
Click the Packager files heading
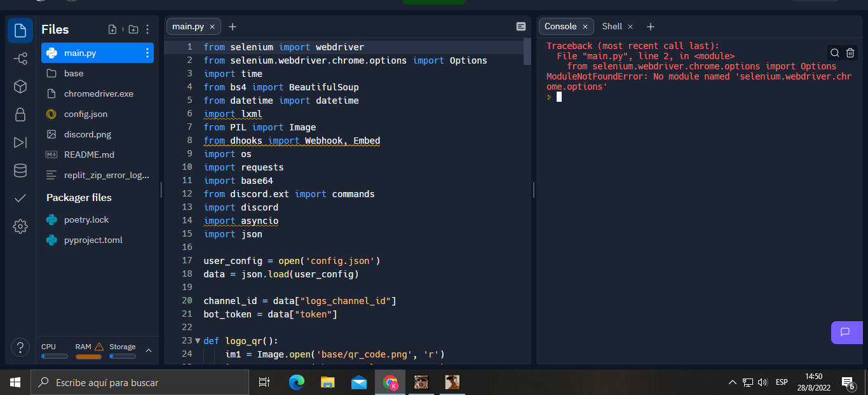79,198
